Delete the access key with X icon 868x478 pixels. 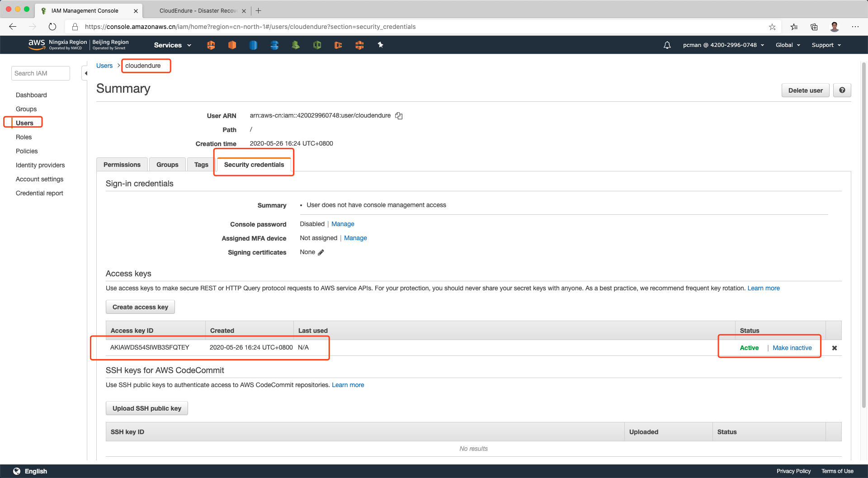[x=835, y=348]
